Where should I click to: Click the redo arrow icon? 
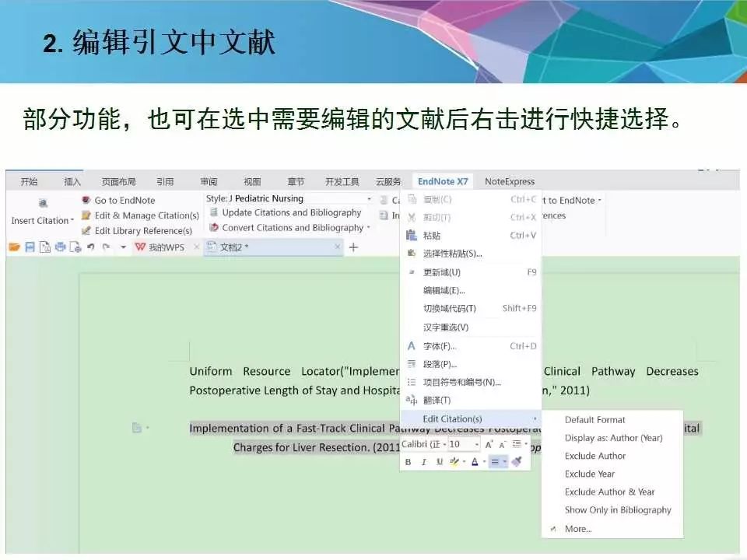(106, 247)
